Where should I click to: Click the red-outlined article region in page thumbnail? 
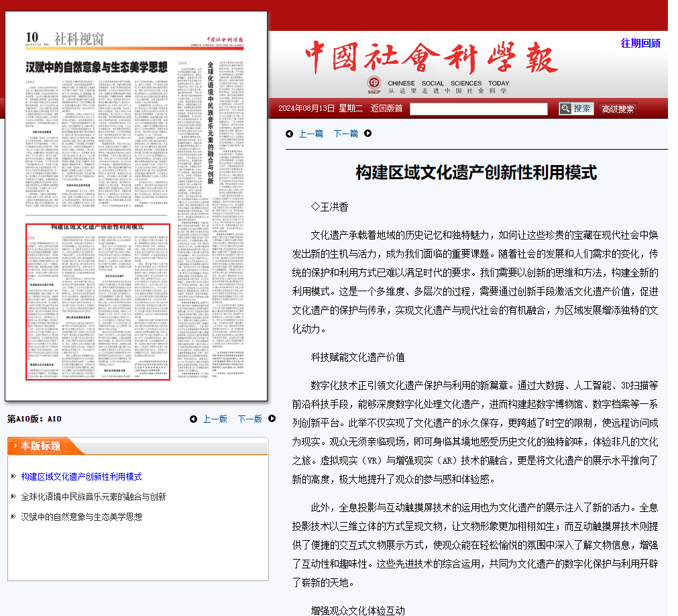pyautogui.click(x=98, y=302)
